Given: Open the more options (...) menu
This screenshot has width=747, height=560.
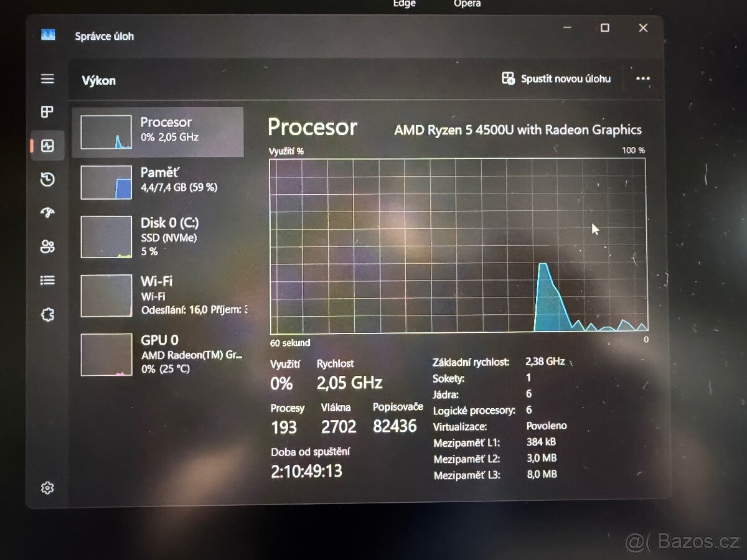Looking at the screenshot, I should (x=643, y=79).
